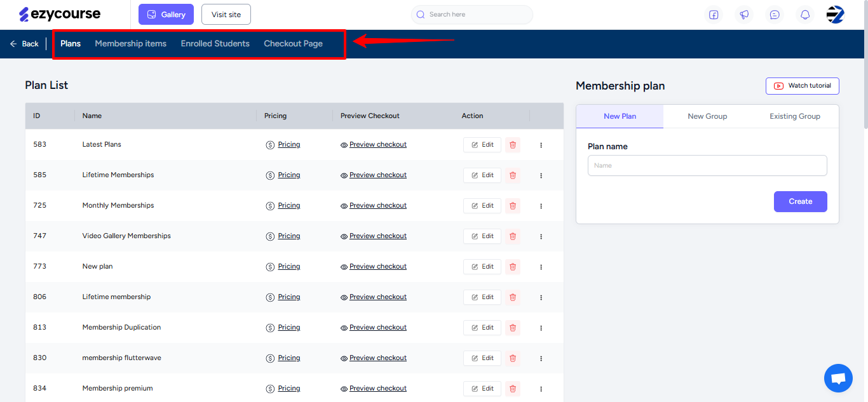Click the Visit site button

[226, 15]
